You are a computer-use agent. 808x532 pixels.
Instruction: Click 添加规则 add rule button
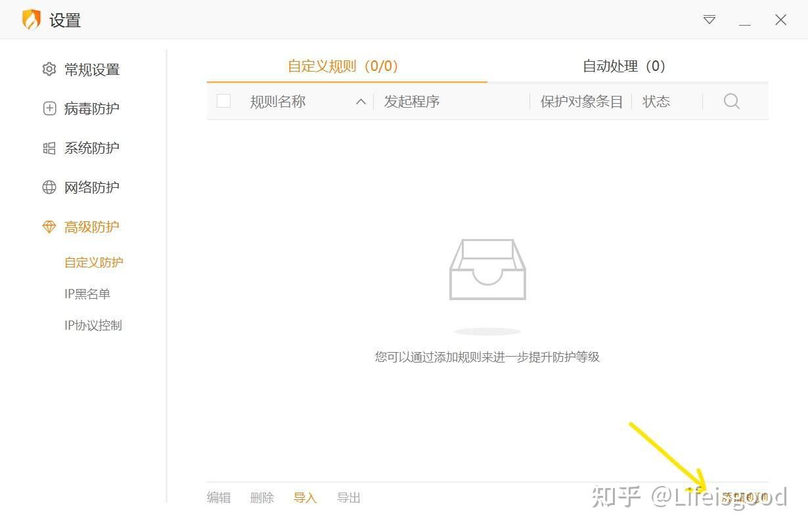pyautogui.click(x=744, y=498)
